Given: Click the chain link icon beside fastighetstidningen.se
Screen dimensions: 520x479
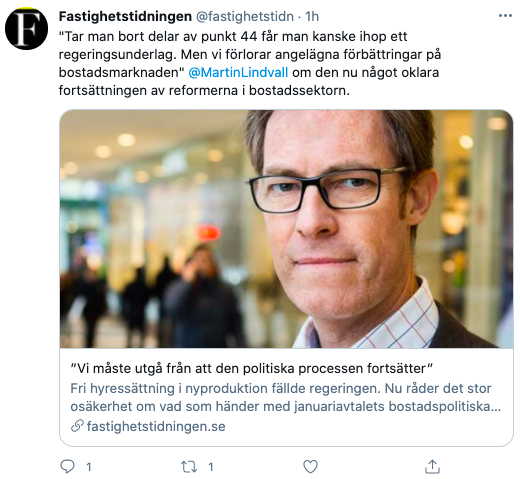Looking at the screenshot, I should click(77, 426).
